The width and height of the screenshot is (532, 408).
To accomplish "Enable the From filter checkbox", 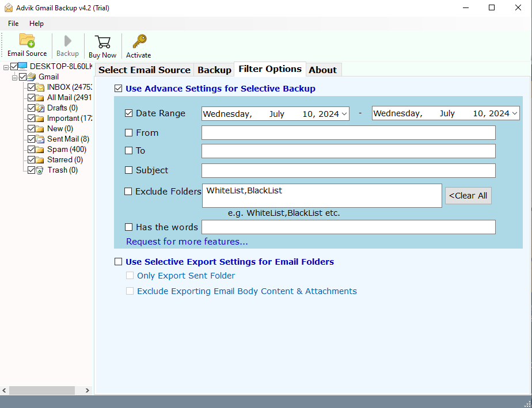I will 128,133.
